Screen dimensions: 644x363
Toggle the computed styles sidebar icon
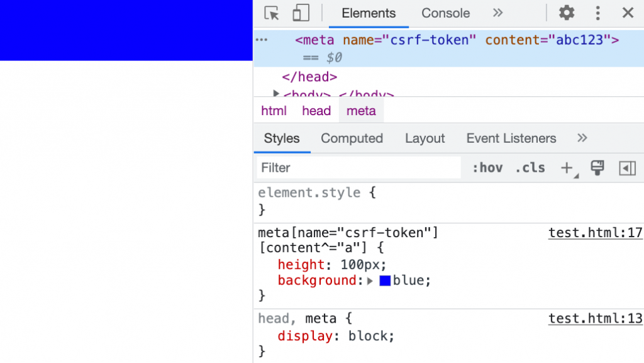point(627,168)
